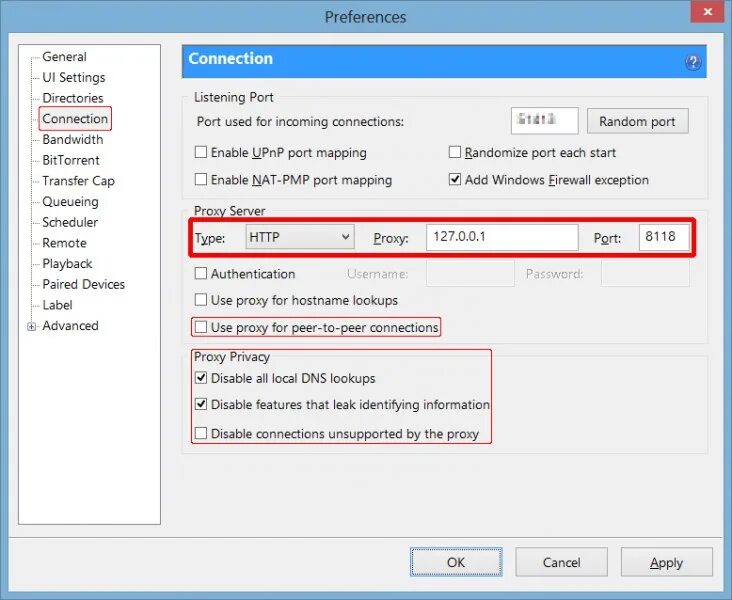The width and height of the screenshot is (732, 600).
Task: Open the proxy Type dropdown
Action: (300, 237)
